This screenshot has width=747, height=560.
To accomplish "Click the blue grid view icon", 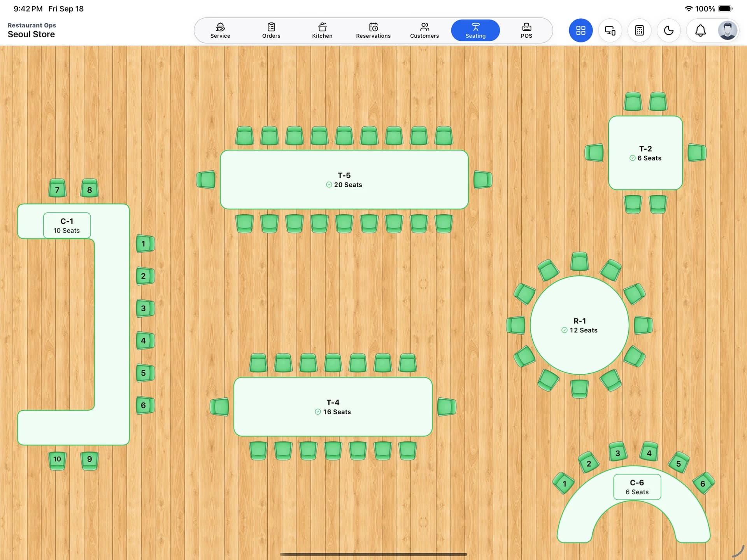I will coord(580,30).
